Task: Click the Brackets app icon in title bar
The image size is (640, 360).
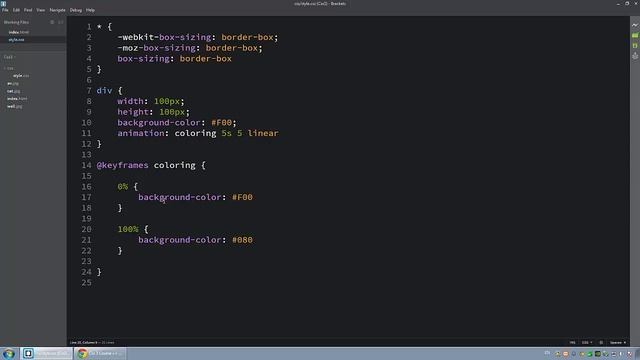Action: point(3,3)
